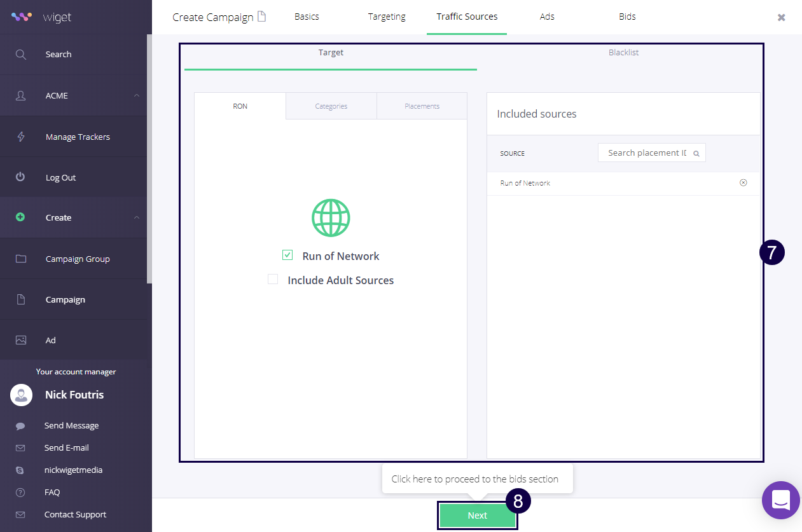Select the Placements tab
The width and height of the screenshot is (802, 532).
click(x=422, y=106)
